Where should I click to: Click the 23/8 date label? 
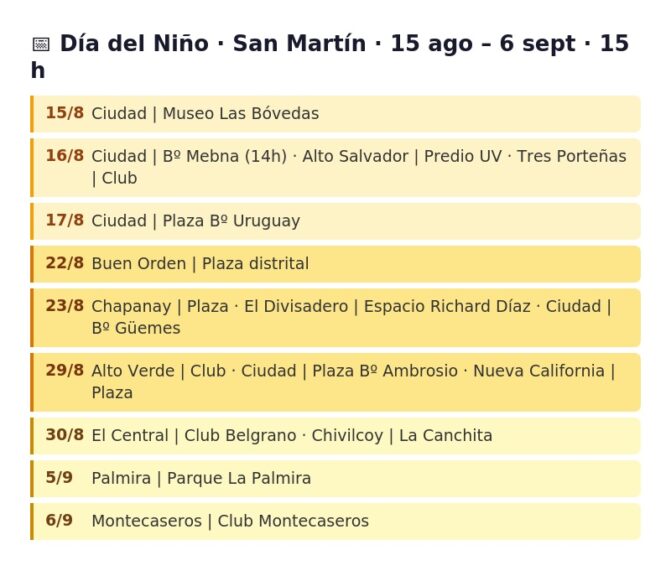click(65, 306)
